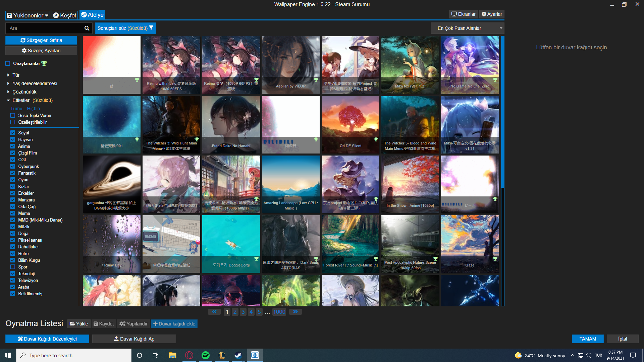Click Kaydet in playlist bar
Viewport: 644px width, 362px height.
click(104, 324)
